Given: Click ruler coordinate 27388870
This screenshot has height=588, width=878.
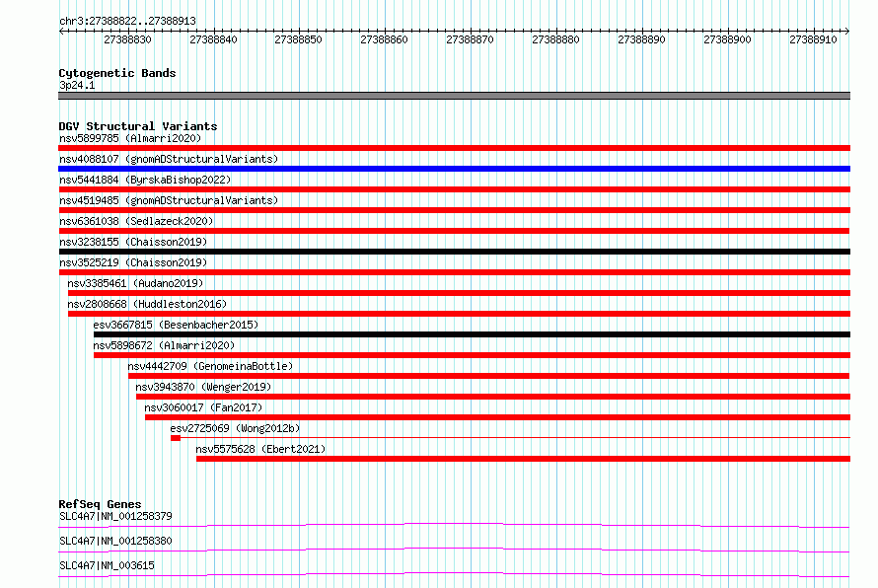Looking at the screenshot, I should coord(470,39).
